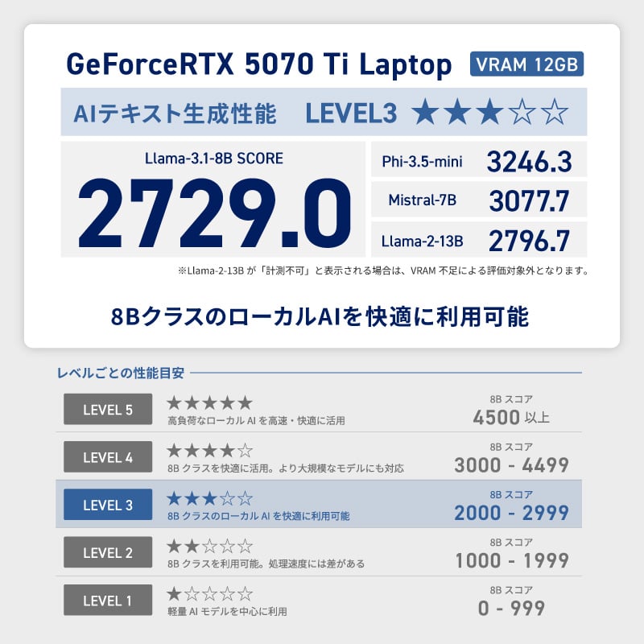Click the LEVEL 4 description about 大規模なモデル
The width and height of the screenshot is (644, 644).
coord(286,469)
